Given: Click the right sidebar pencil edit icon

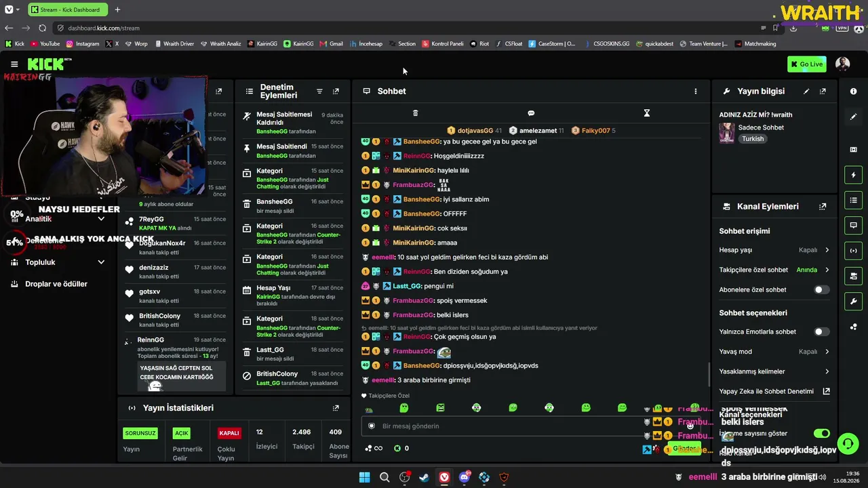Looking at the screenshot, I should coord(853,117).
